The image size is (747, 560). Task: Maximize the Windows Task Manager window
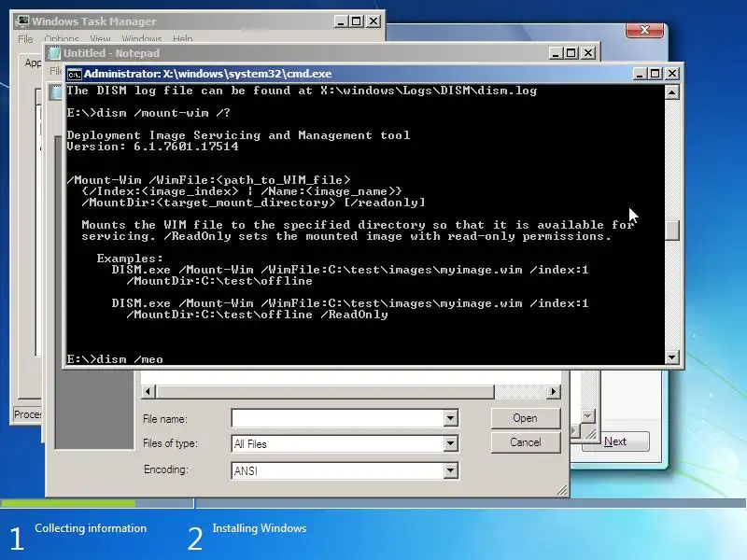click(357, 21)
